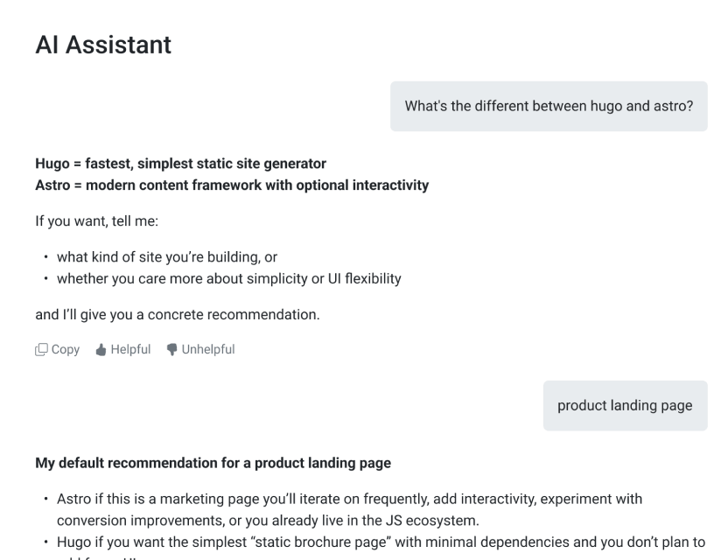Click the Astro marketing page bullet point
The image size is (728, 560).
[348, 498]
